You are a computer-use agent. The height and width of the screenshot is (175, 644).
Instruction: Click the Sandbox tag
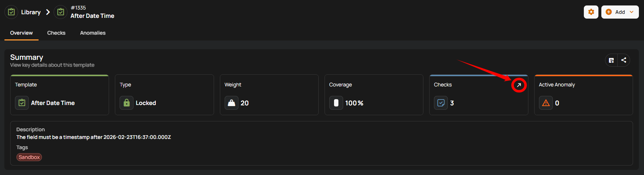(29, 157)
